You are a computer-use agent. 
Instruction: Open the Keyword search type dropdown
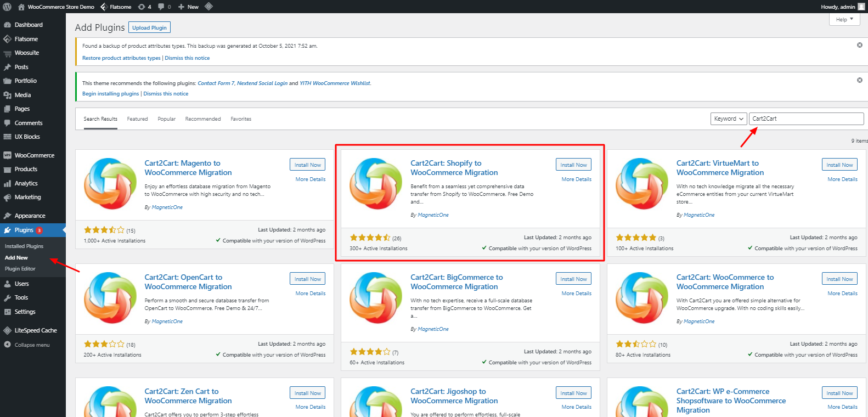pyautogui.click(x=729, y=119)
